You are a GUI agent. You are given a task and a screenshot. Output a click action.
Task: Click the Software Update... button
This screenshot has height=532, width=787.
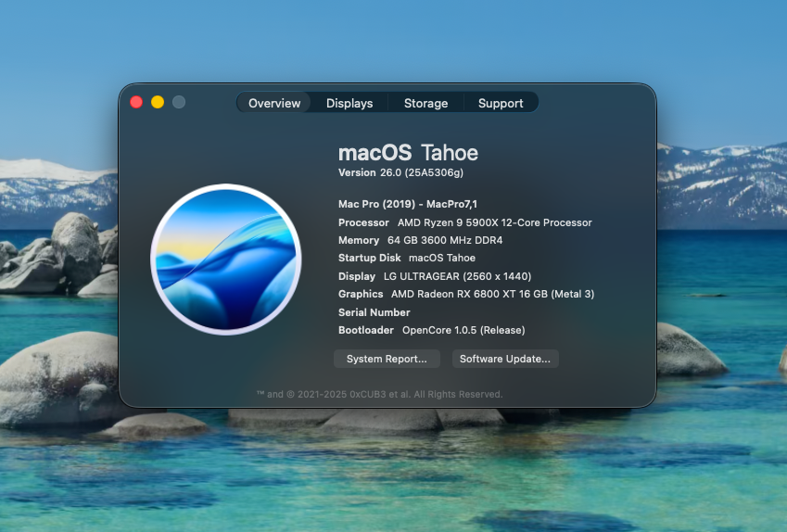pos(505,359)
